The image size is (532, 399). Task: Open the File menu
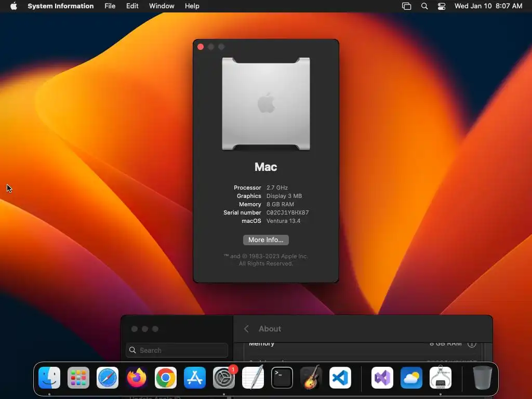pos(110,6)
